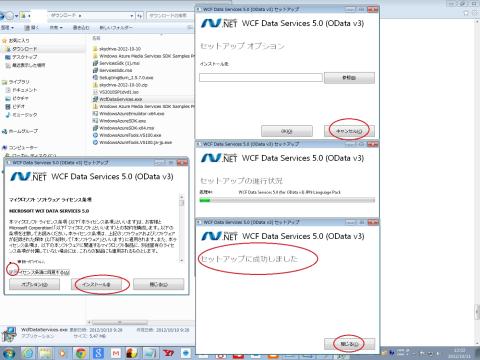
Task: Select the WindowsAzureSDK-x64.msi file icon
Action: pyautogui.click(x=95, y=128)
